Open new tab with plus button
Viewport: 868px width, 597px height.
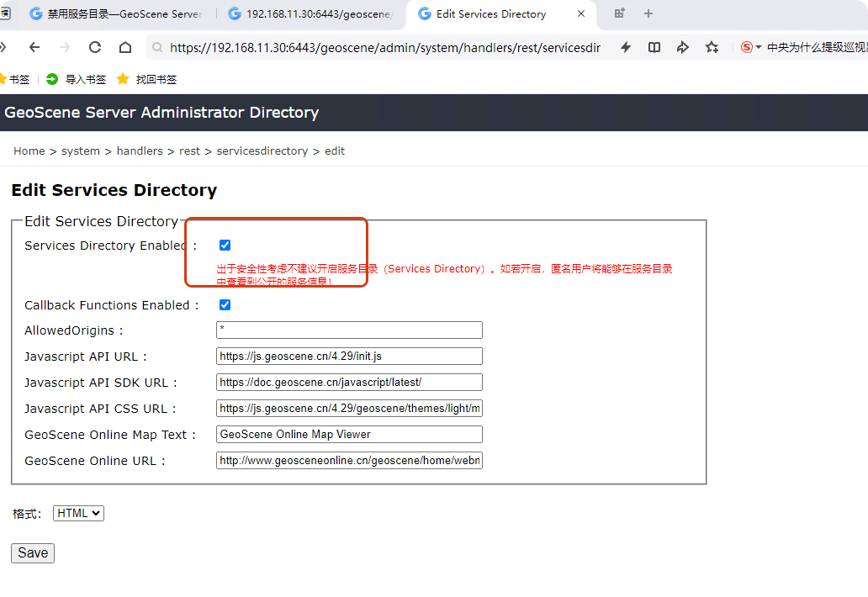[x=648, y=13]
